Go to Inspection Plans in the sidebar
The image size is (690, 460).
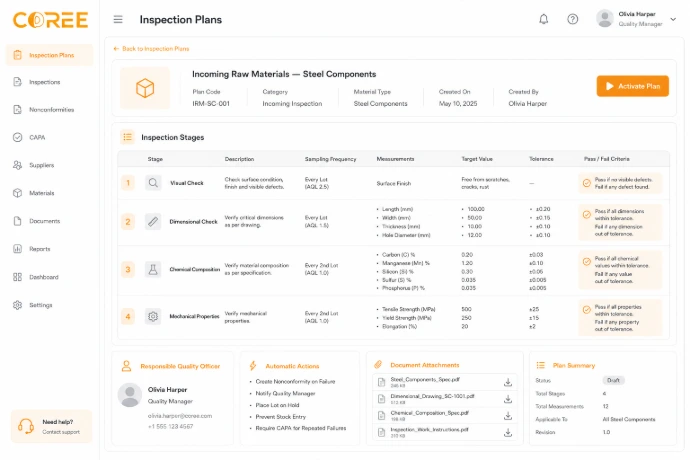(49, 55)
